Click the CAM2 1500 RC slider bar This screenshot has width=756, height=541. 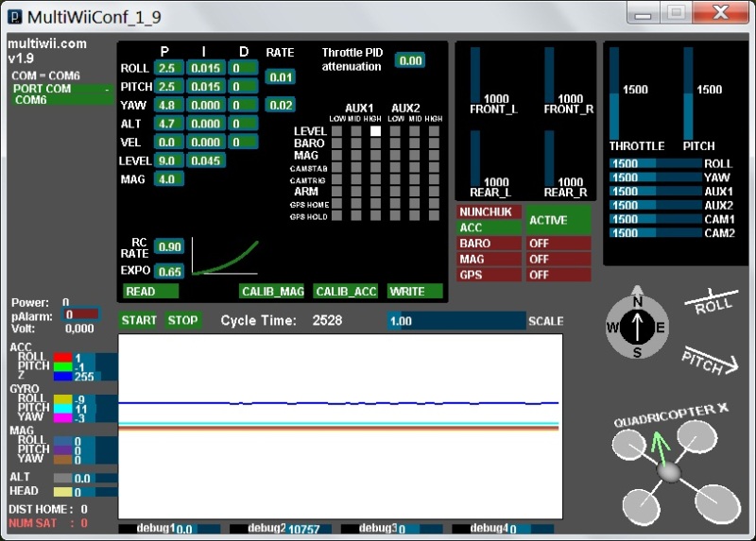[x=656, y=233]
